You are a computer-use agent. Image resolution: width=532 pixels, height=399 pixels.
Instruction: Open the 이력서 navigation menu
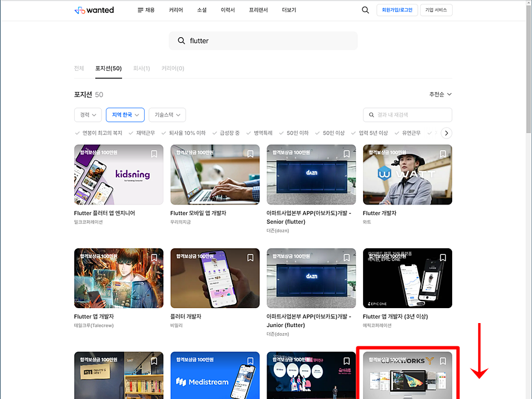pos(228,10)
